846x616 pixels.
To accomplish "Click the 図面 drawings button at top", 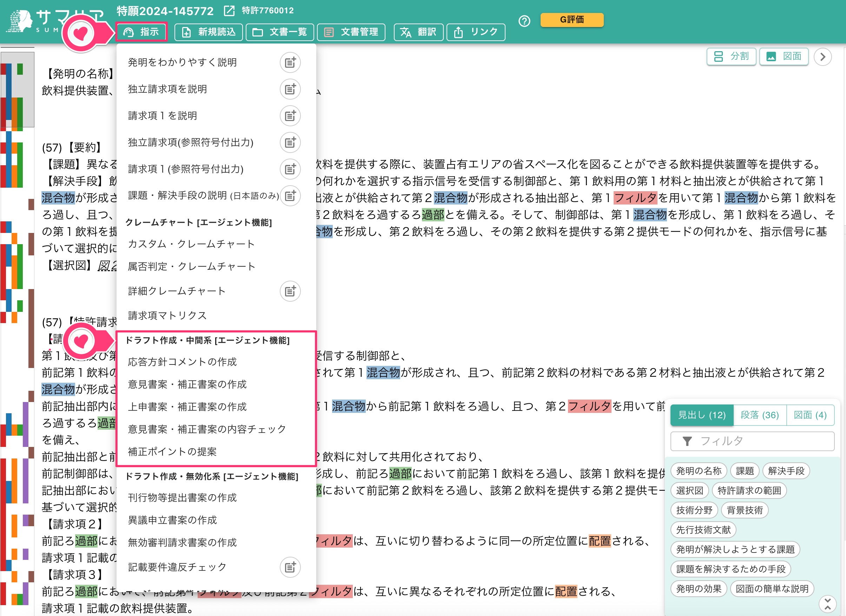I will click(784, 56).
